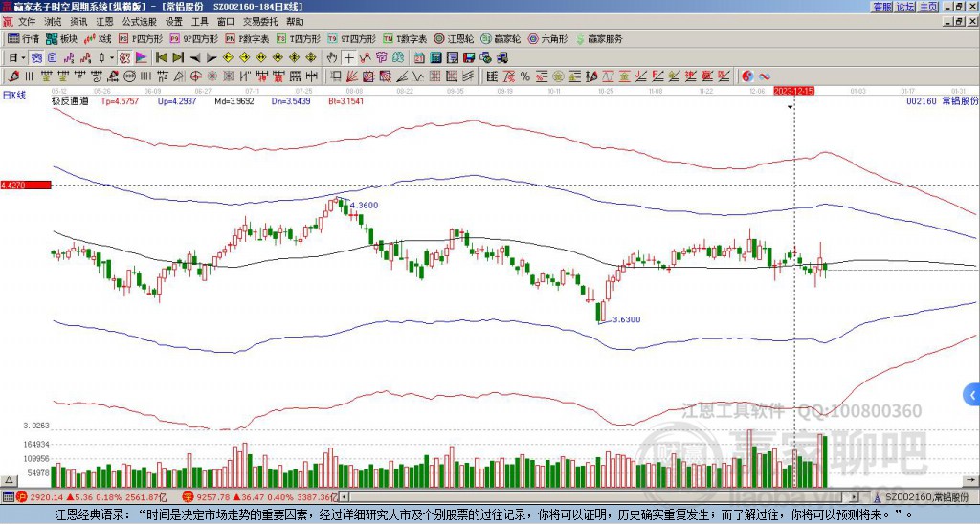
Task: Click the 极反通道 indicator name
Action: point(70,100)
